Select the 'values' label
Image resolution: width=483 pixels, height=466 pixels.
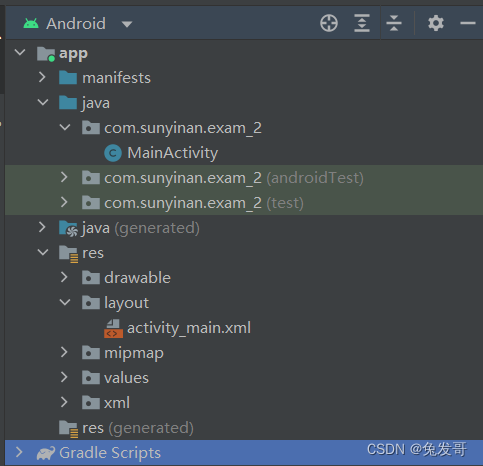[x=126, y=378]
